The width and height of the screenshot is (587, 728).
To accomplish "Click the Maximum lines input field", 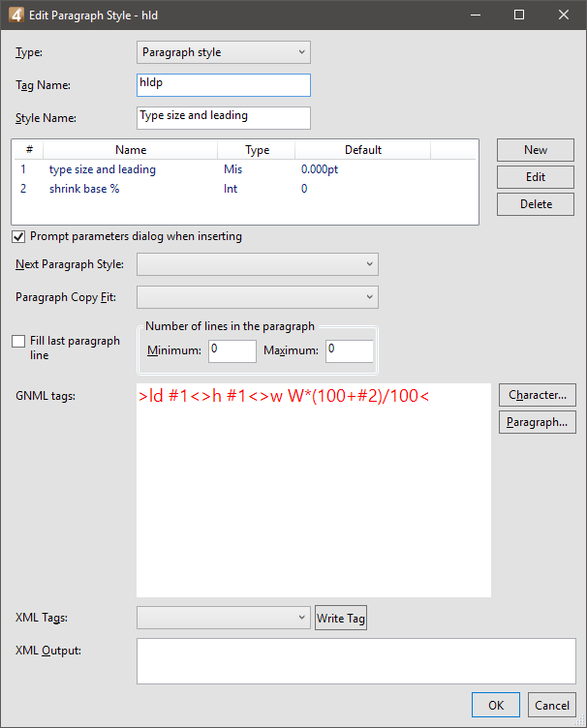I will (350, 351).
